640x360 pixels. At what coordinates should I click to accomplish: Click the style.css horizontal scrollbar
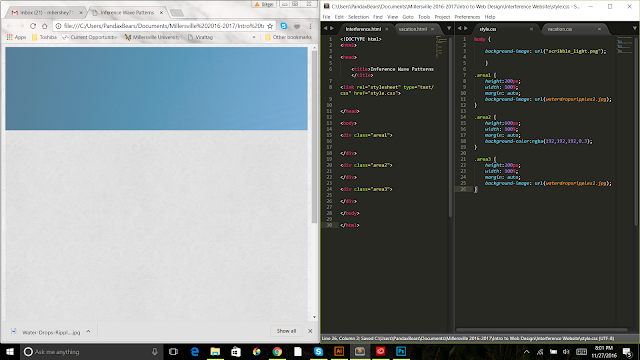(542, 330)
